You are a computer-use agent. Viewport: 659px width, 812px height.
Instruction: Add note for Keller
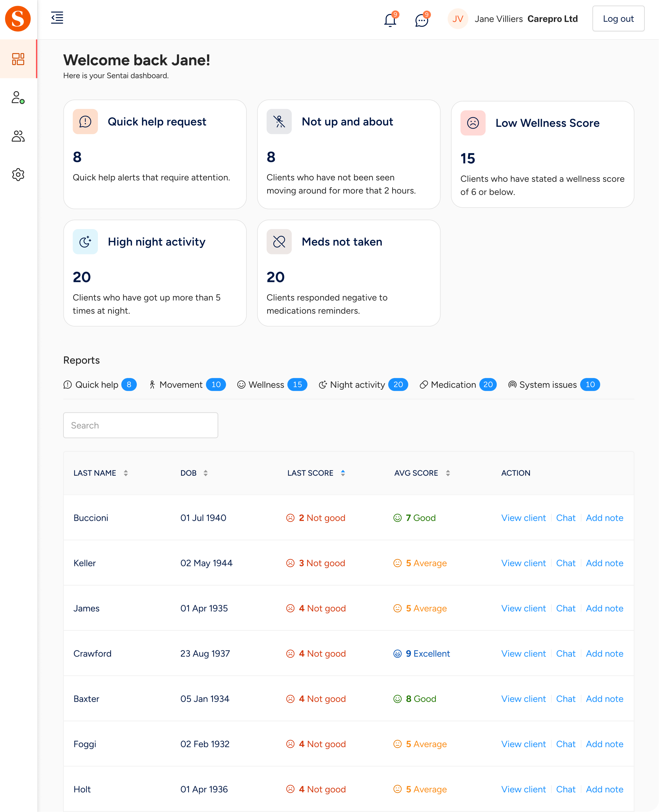604,563
